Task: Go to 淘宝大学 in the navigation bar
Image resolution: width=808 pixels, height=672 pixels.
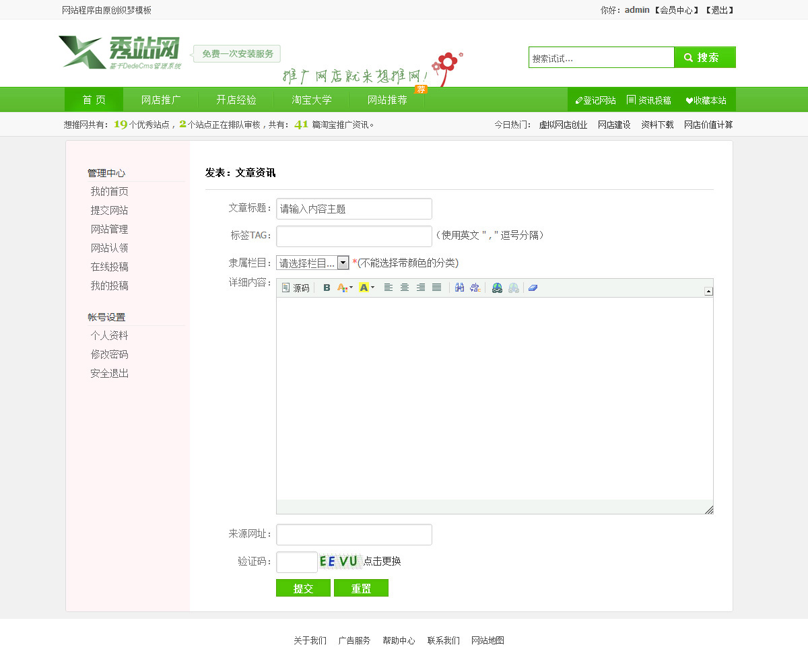Action: (x=312, y=100)
